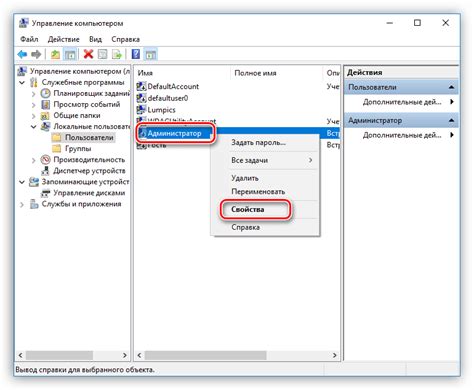
Task: Click Дополнительные действия under Пользователи
Action: (402, 102)
